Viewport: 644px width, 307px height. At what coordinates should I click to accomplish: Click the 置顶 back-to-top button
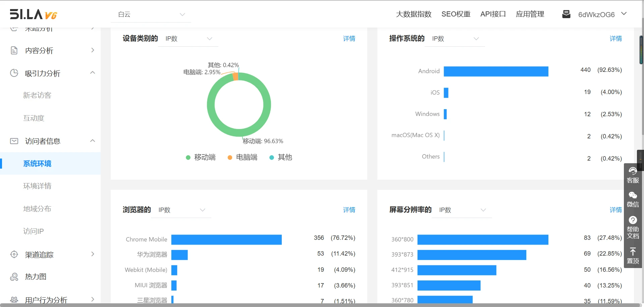pyautogui.click(x=633, y=256)
